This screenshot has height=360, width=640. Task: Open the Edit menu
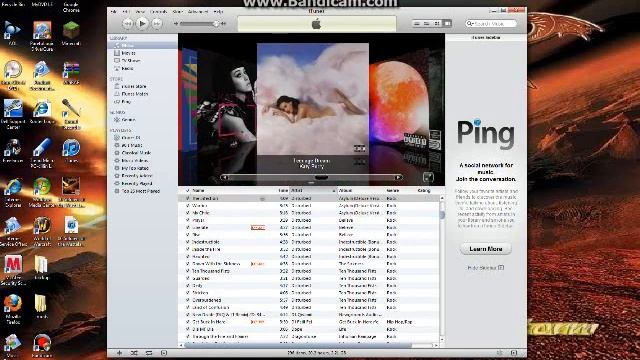(x=126, y=12)
